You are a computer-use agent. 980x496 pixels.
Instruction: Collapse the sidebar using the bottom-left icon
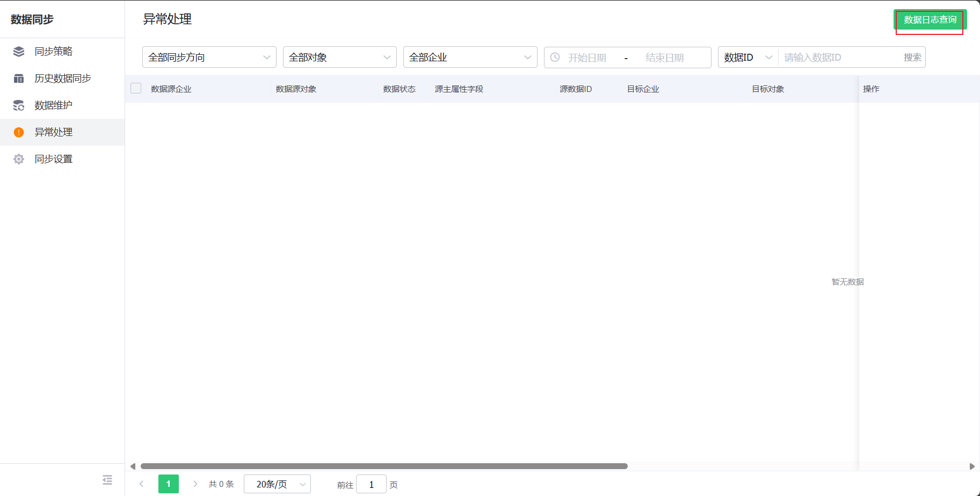pyautogui.click(x=107, y=480)
